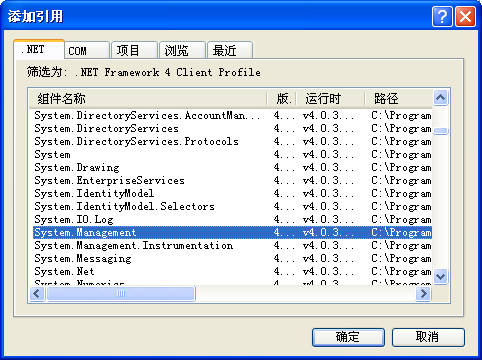Select the System.DirectoryServices row
This screenshot has height=360, width=482.
coord(232,128)
